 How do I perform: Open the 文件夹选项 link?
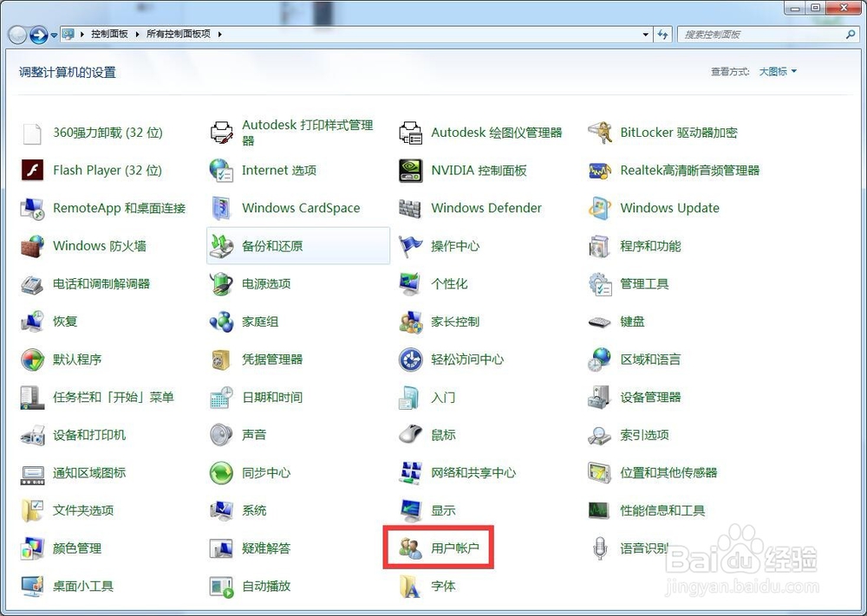coord(83,510)
